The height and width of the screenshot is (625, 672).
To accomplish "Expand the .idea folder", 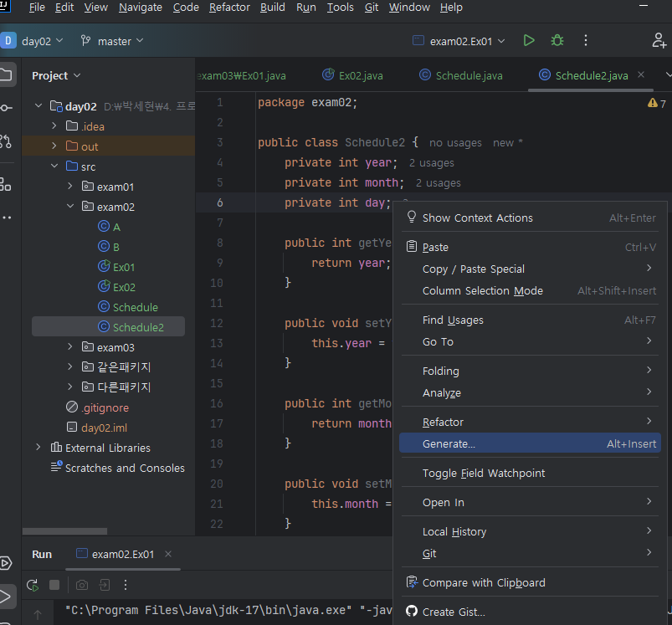I will (x=54, y=126).
